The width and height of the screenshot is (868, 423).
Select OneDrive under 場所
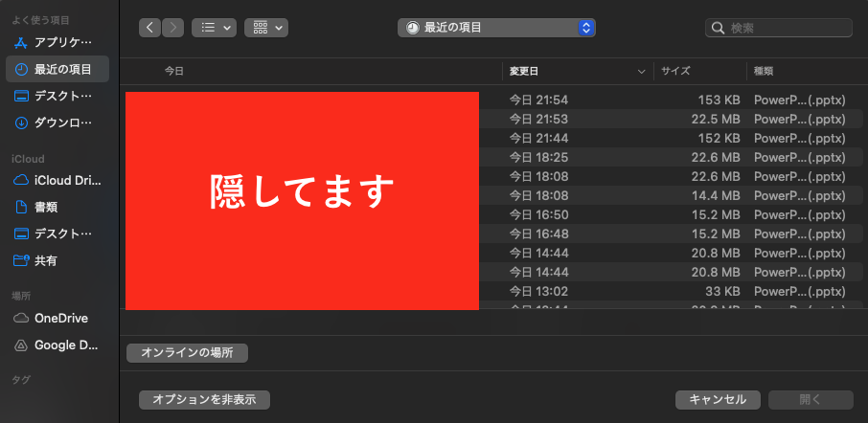[x=57, y=318]
